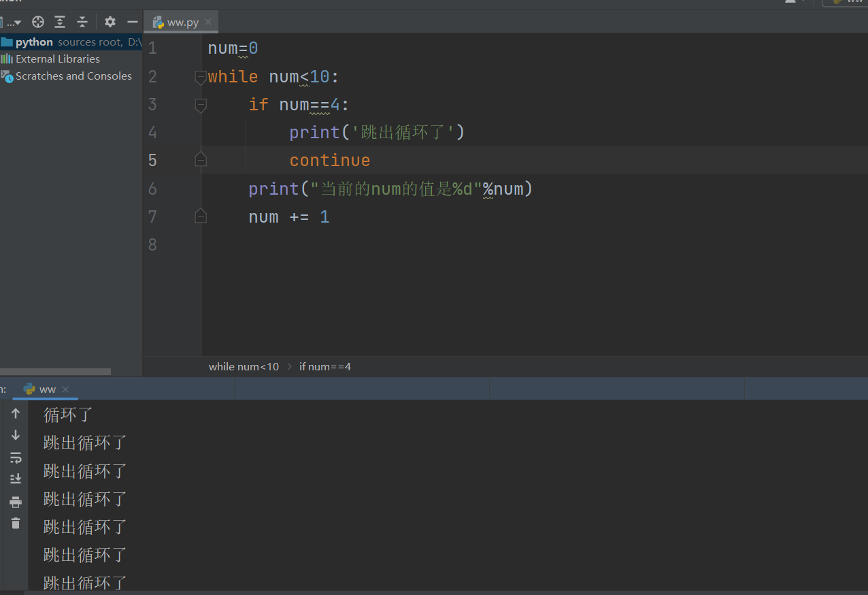
Task: Click the Python icon on ww.py tab
Action: (x=156, y=21)
